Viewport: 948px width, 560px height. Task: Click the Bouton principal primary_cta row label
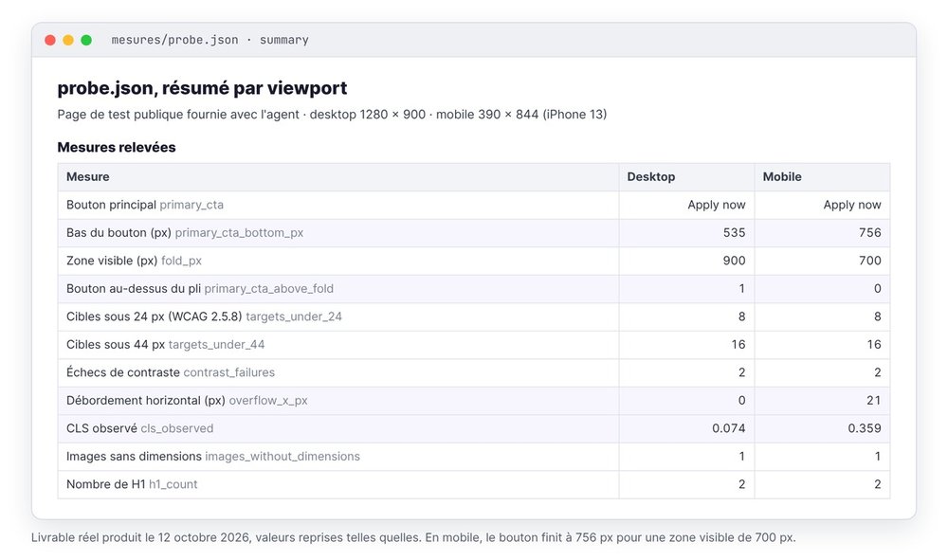coord(145,205)
